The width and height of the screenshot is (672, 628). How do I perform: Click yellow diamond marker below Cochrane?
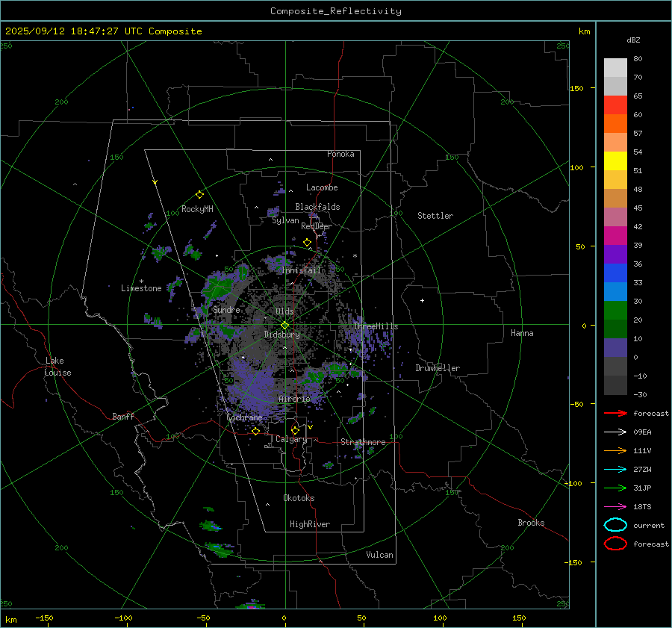pos(256,432)
